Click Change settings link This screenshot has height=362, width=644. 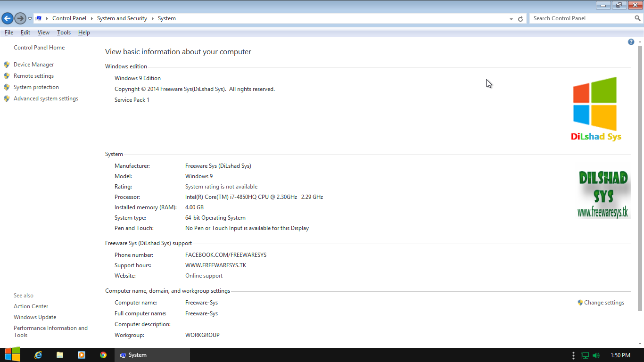click(604, 303)
